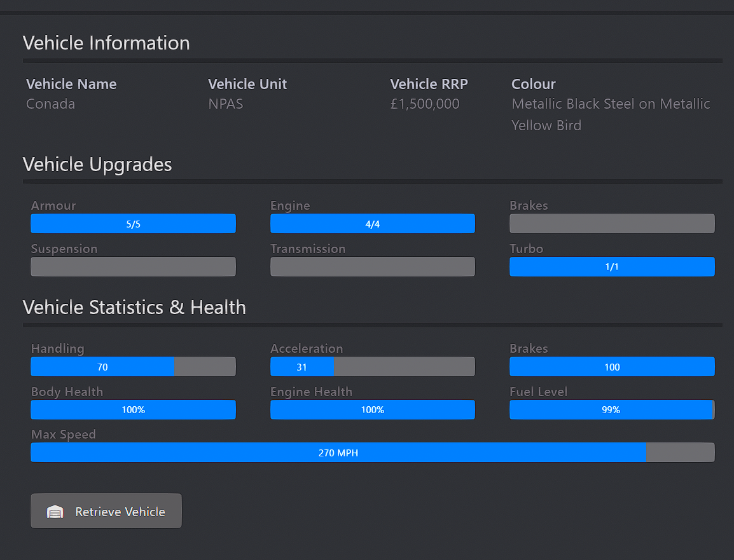Click the Brakes statistic bar showing 100

(x=611, y=367)
